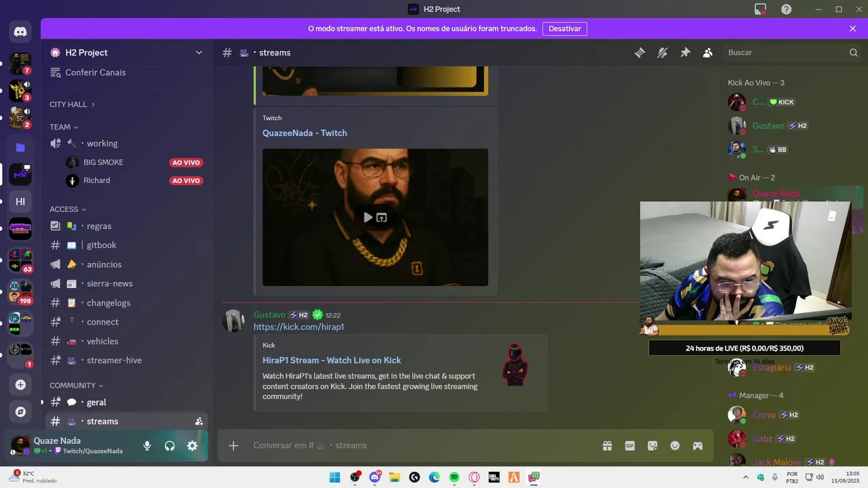Open QuazeeNada - Twitch link title
This screenshot has height=488, width=868.
pos(304,133)
